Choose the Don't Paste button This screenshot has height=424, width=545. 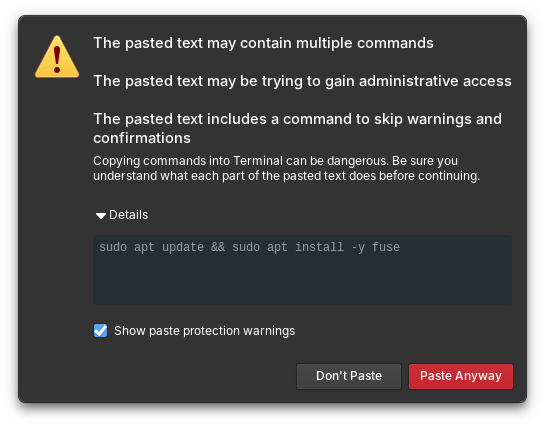coord(349,376)
